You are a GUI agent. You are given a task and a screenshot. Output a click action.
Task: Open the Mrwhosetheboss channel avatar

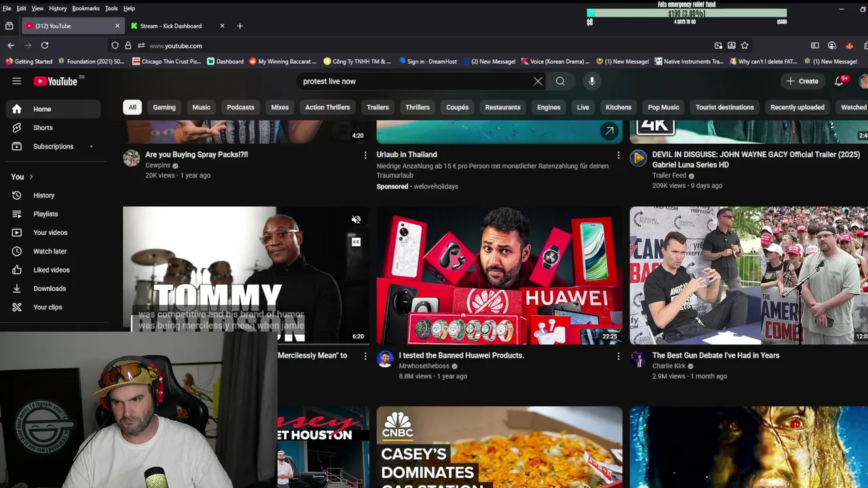384,359
